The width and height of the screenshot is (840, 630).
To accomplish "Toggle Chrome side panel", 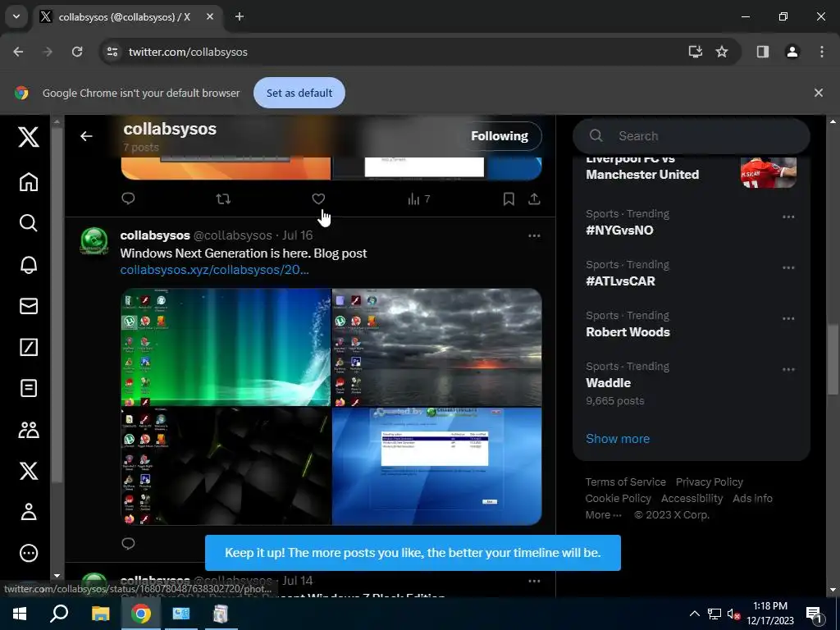I will pos(762,52).
